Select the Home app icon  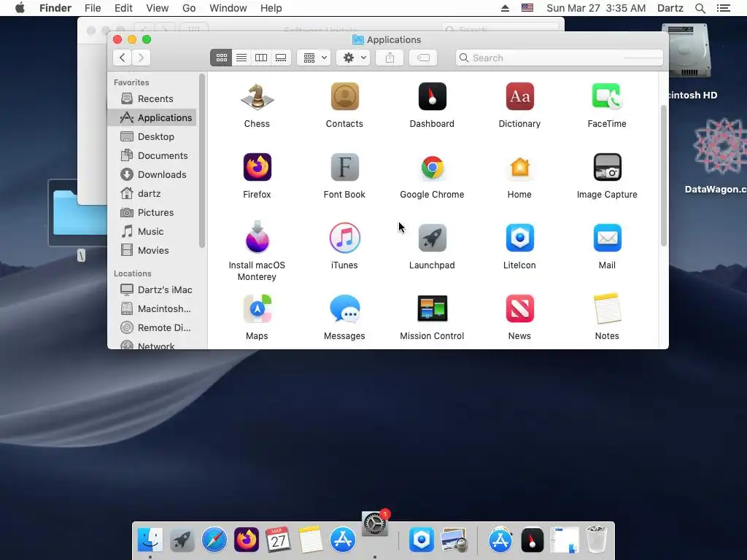pos(519,167)
